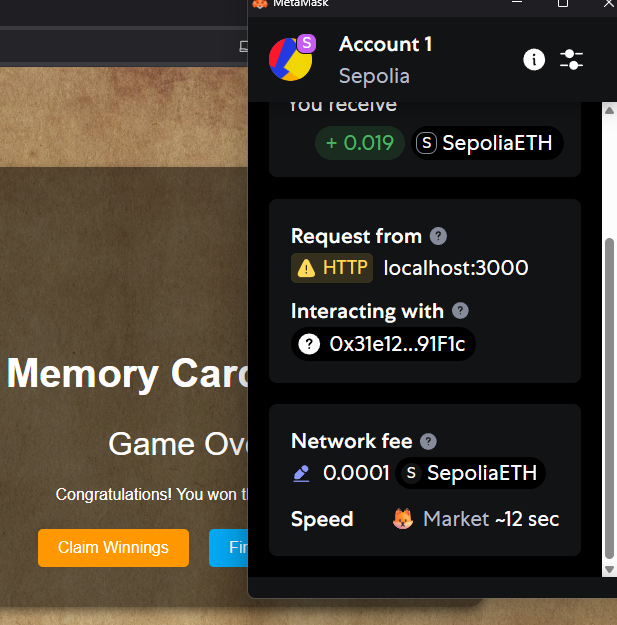Image resolution: width=617 pixels, height=625 pixels.
Task: Minimize the MetaMask window
Action: (x=517, y=2)
